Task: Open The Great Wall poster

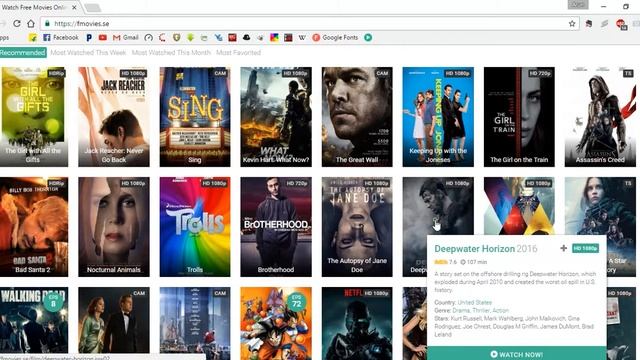Action: coord(357,117)
